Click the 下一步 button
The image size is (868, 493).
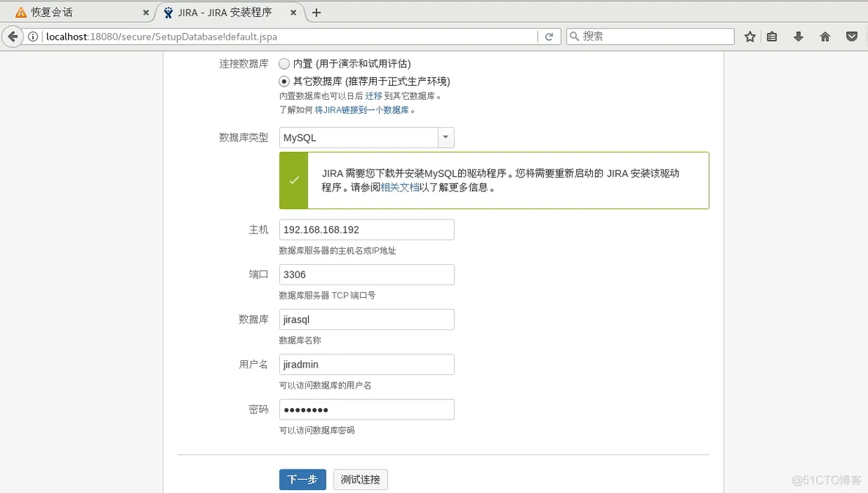[302, 479]
